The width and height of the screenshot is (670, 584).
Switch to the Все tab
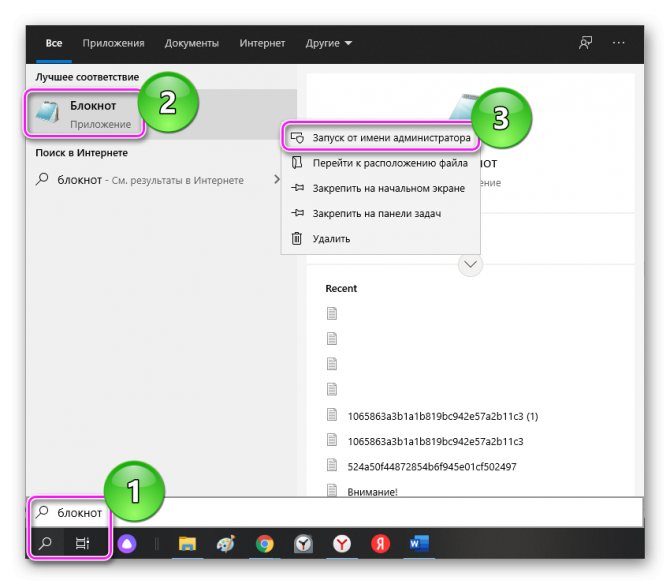(x=54, y=43)
